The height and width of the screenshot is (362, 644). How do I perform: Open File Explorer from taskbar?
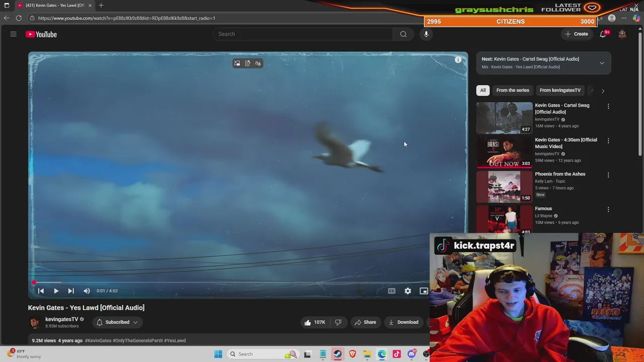(367, 354)
